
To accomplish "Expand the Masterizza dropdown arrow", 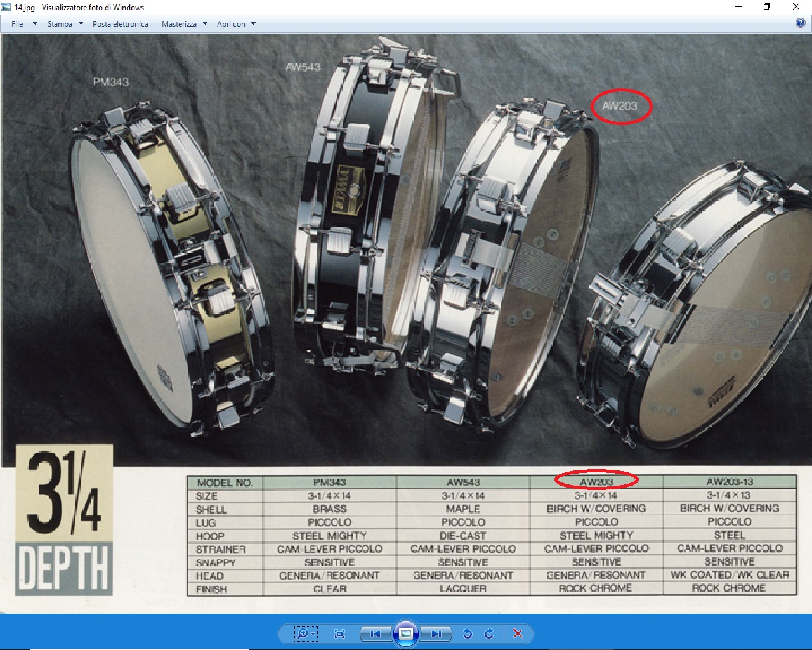I will tap(205, 24).
